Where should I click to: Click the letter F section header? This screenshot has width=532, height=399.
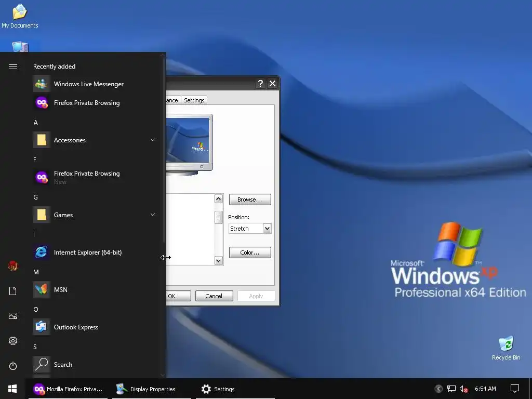pos(35,160)
